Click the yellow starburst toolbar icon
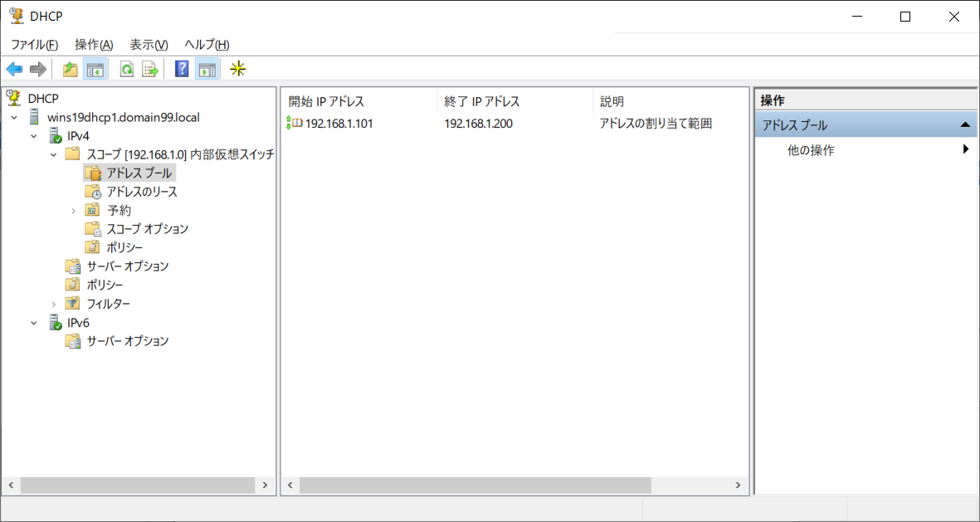The height and width of the screenshot is (522, 980). pos(237,70)
